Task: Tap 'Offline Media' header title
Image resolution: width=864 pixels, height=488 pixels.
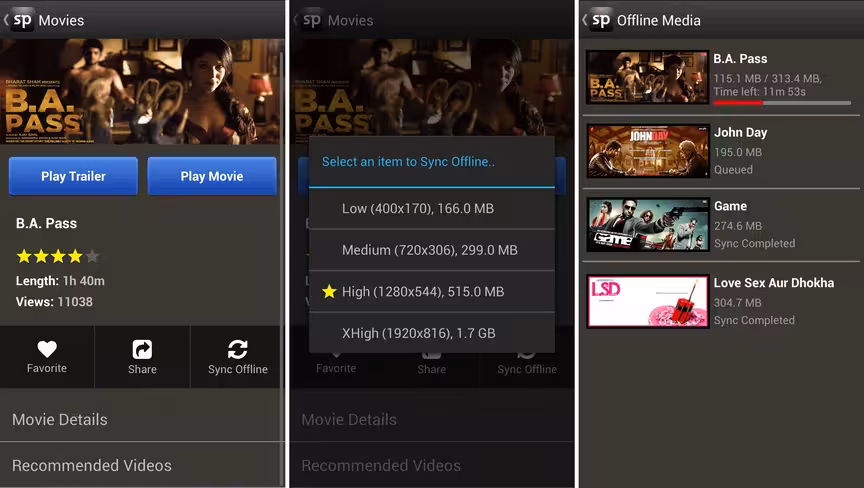Action: pos(658,20)
